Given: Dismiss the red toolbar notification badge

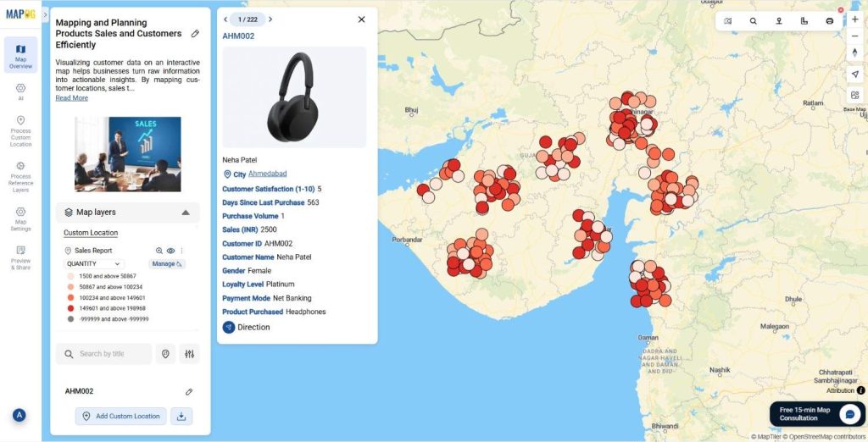Looking at the screenshot, I should [x=841, y=10].
